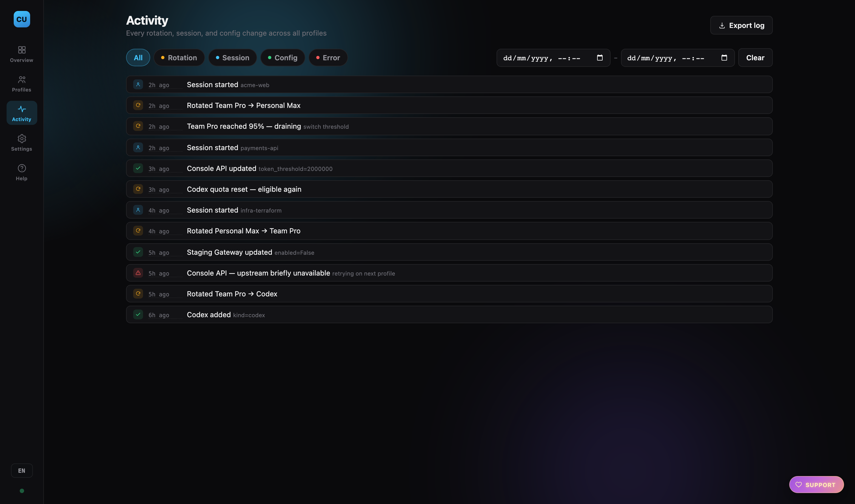The image size is (855, 504).
Task: Select 'Console API updated' entry text
Action: (221, 168)
